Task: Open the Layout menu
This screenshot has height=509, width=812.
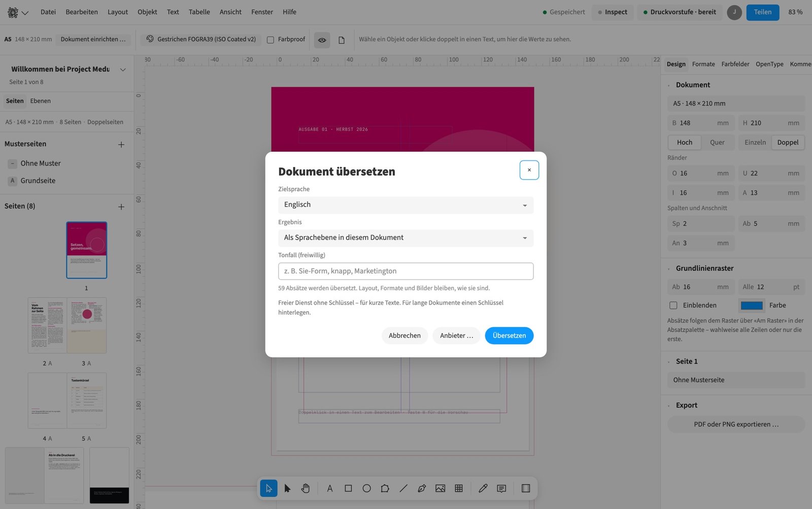Action: point(118,12)
